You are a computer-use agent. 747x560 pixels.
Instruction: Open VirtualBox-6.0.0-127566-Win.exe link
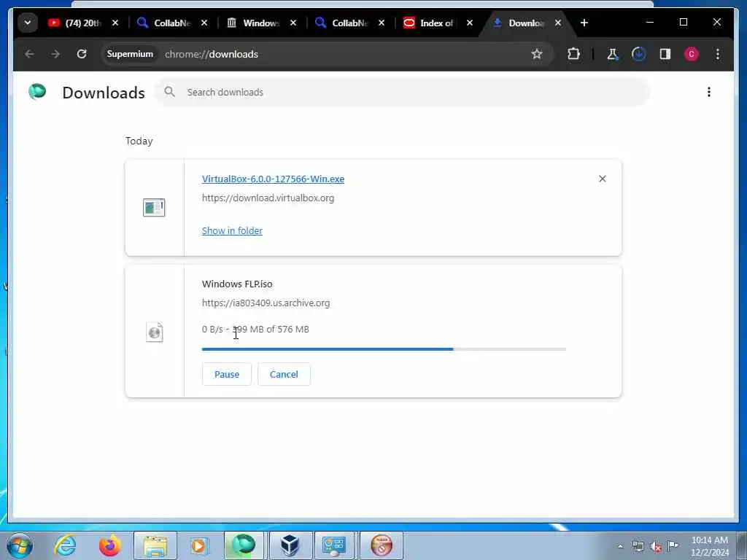pos(273,179)
